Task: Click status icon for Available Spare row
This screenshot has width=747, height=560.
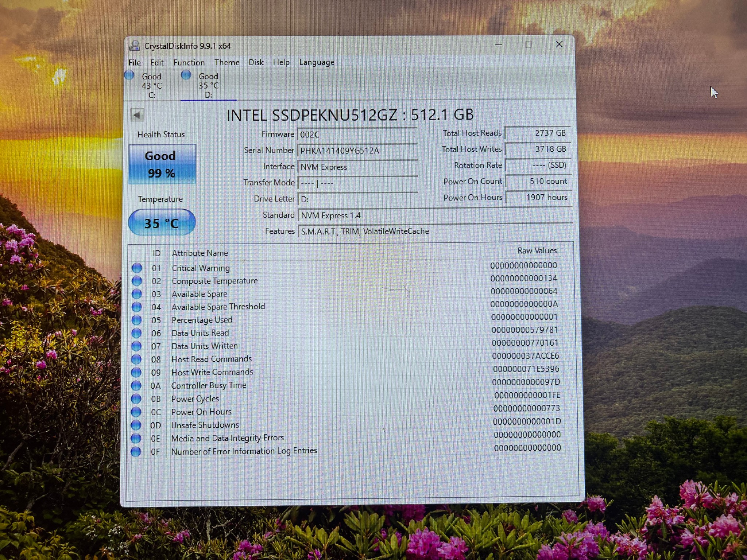Action: point(137,294)
